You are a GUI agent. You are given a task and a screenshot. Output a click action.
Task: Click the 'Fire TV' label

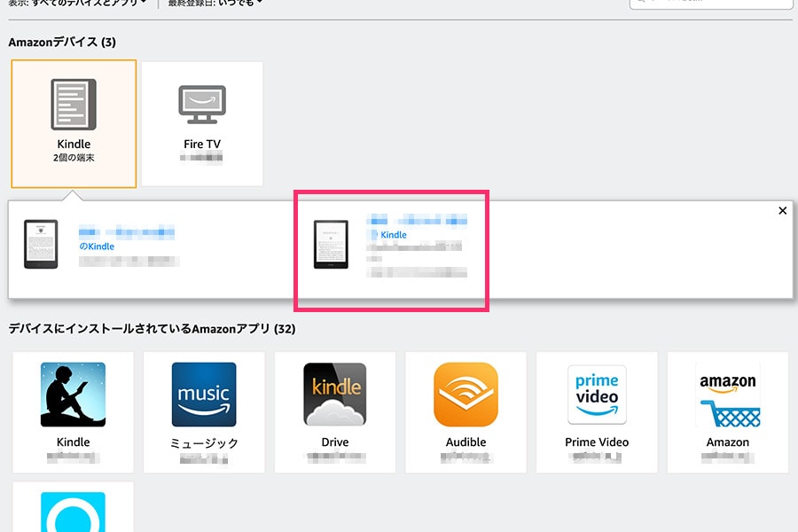(x=202, y=144)
